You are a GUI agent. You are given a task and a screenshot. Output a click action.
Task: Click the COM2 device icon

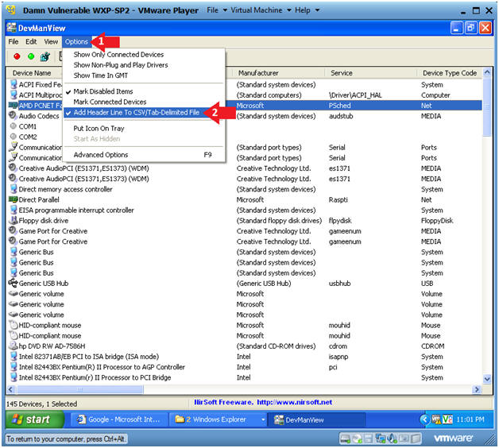point(13,137)
